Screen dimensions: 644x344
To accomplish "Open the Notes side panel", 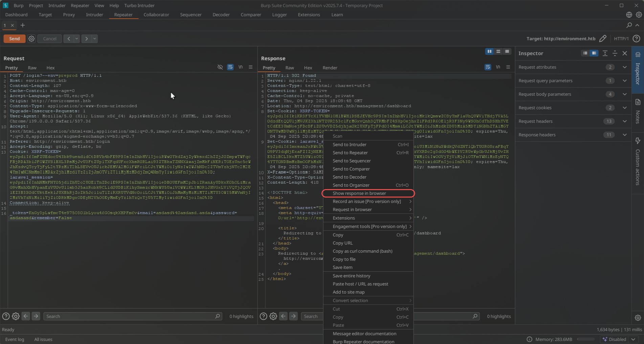I will [x=638, y=112].
